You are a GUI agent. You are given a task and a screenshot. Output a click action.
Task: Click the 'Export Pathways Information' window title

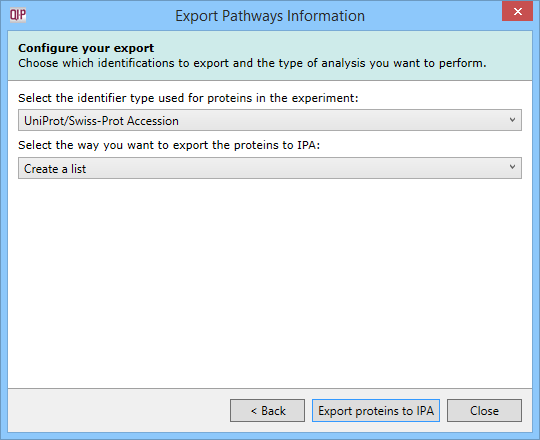270,16
